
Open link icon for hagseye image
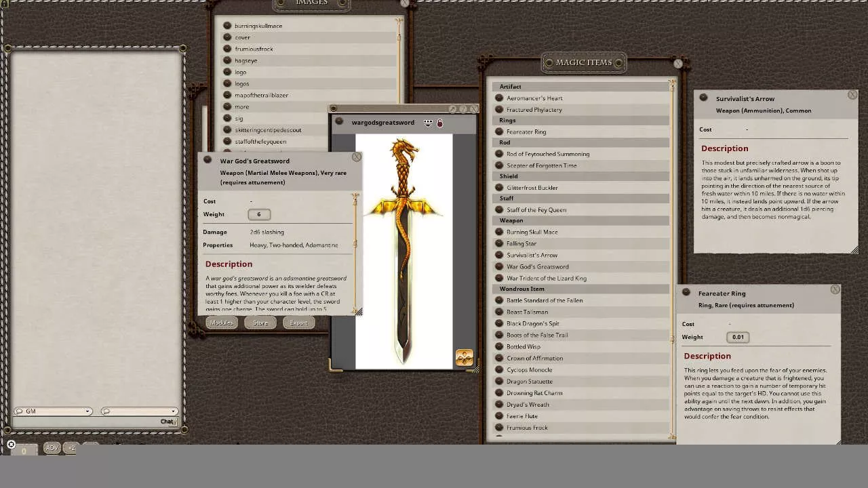click(x=227, y=60)
